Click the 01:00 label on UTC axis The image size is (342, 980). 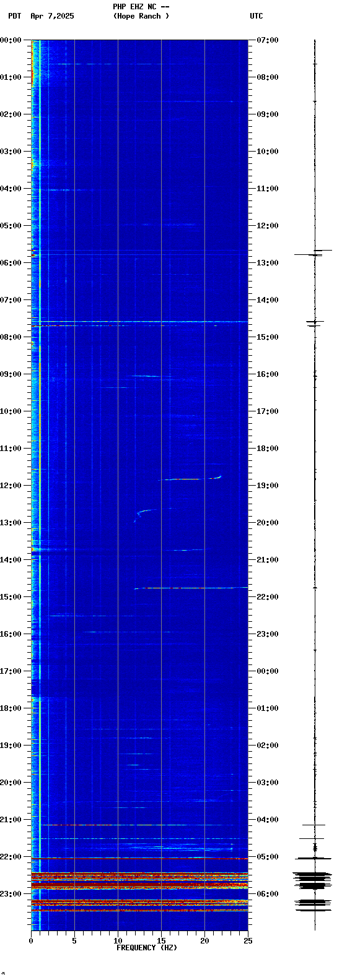[x=268, y=708]
